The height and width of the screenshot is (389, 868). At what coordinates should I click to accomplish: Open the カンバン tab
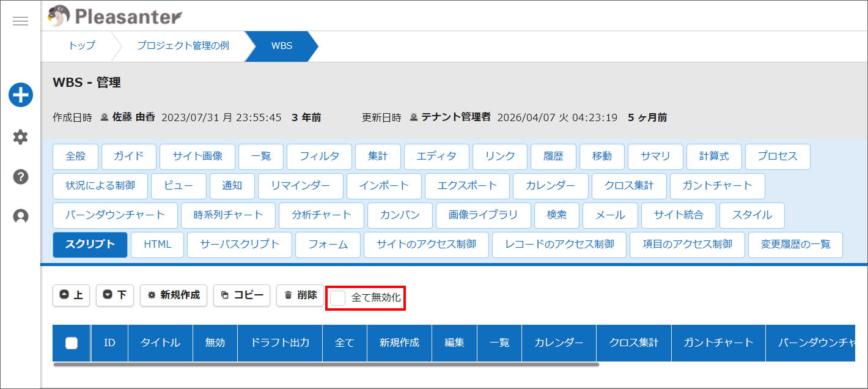point(400,215)
